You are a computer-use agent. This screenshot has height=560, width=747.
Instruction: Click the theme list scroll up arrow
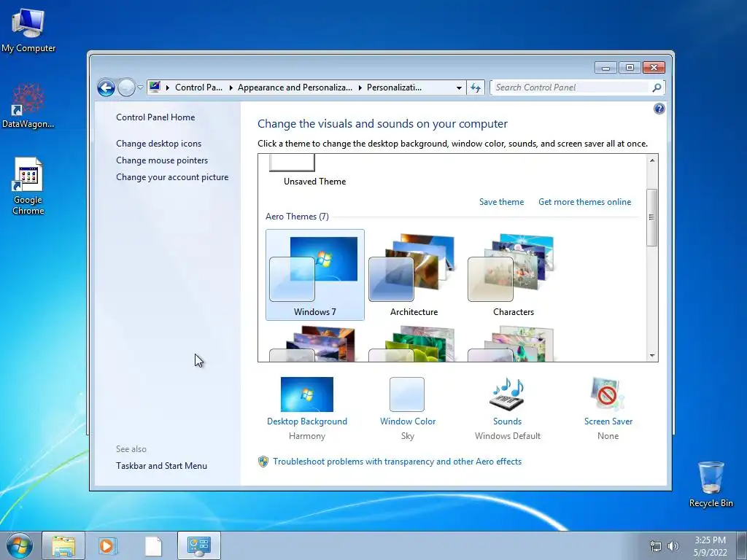652,160
